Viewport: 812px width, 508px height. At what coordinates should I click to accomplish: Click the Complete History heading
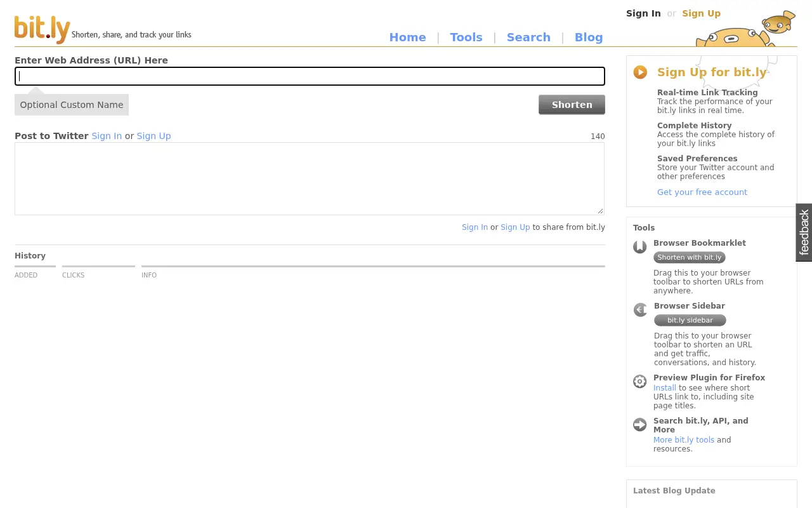click(694, 126)
